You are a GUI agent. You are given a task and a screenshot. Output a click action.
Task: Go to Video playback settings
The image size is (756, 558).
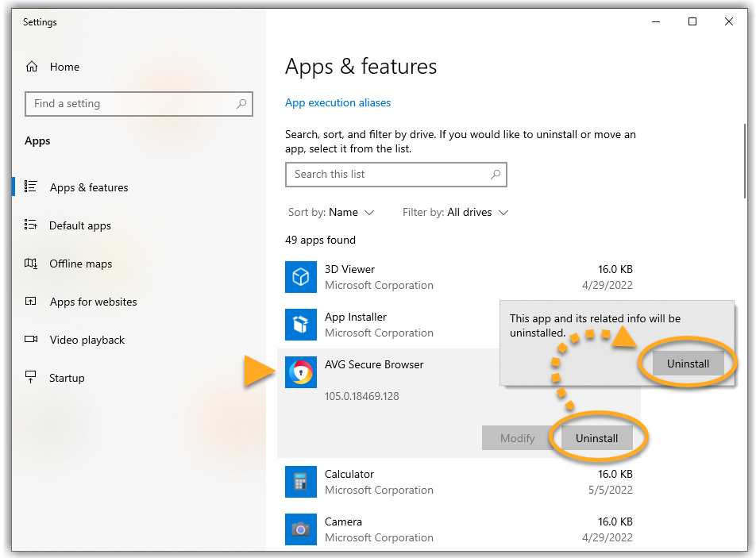87,340
